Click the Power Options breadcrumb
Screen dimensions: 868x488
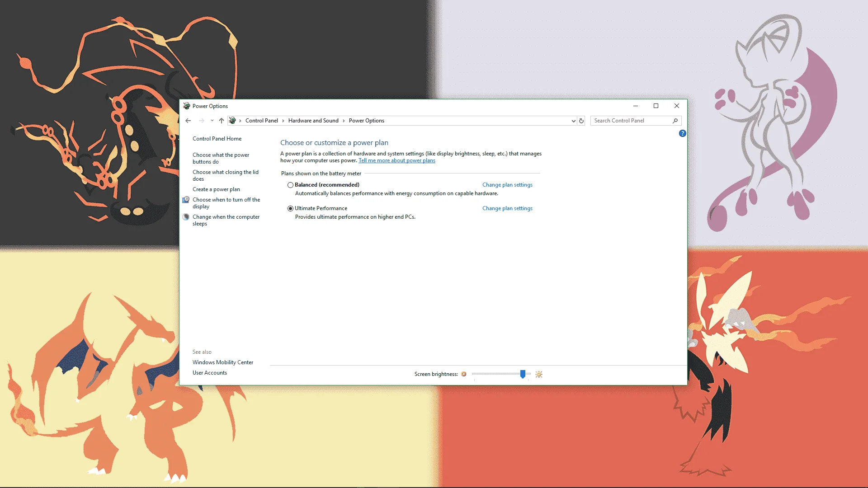367,121
